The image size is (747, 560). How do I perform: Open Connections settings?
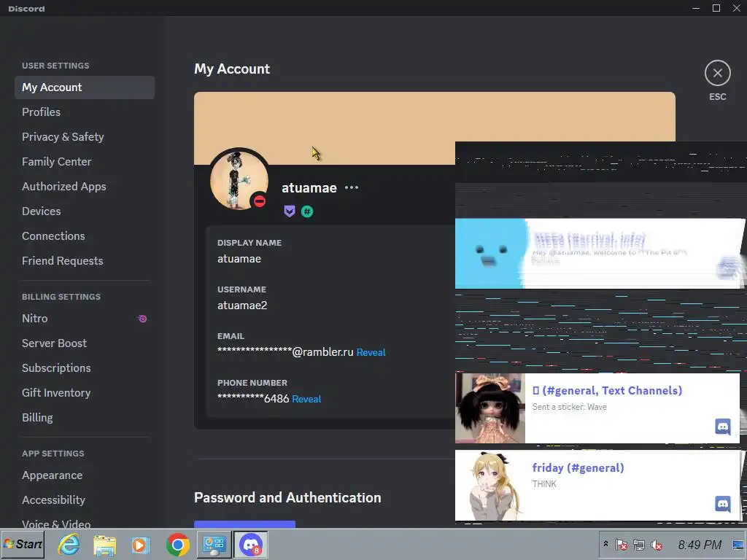85,236
